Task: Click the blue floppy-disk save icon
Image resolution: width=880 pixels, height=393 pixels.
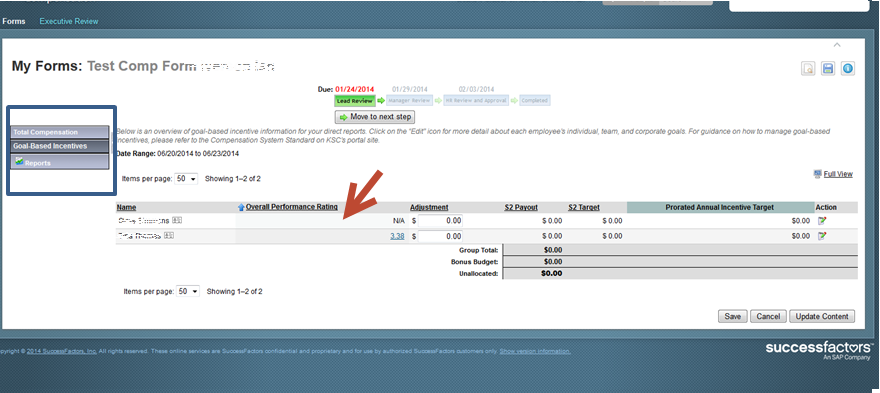Action: 827,69
